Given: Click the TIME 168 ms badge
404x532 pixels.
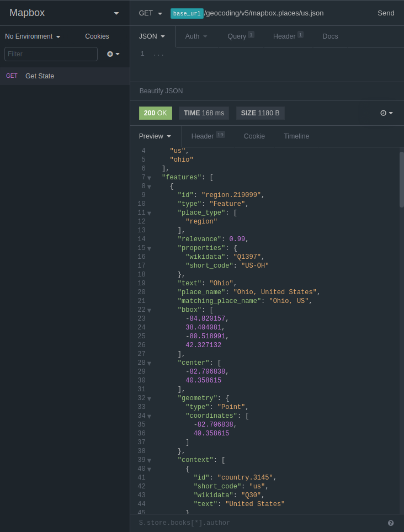Looking at the screenshot, I should 204,113.
